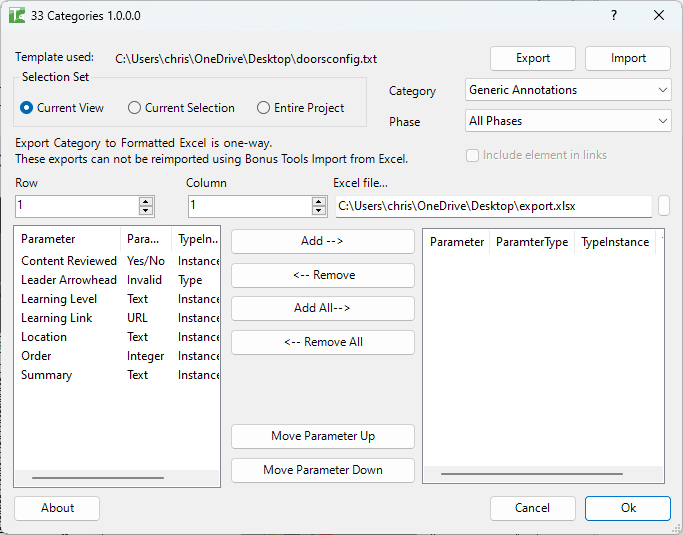The width and height of the screenshot is (683, 535).
Task: Click the left list horizontal scrollbar
Action: point(98,478)
